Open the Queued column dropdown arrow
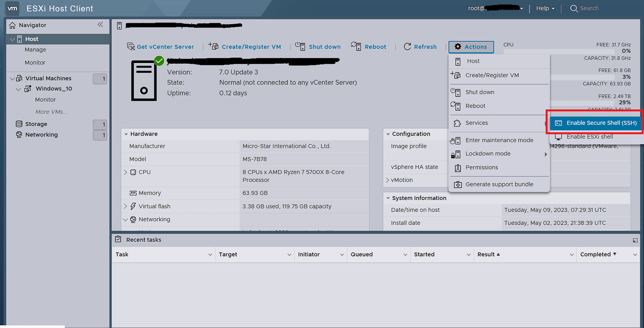 point(405,255)
